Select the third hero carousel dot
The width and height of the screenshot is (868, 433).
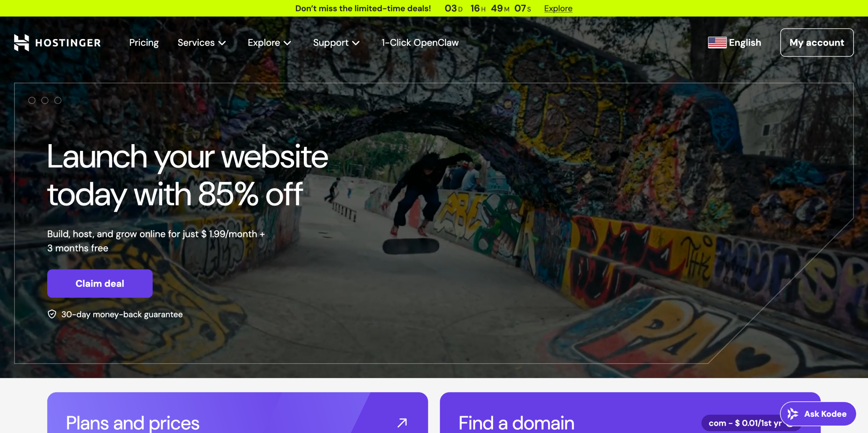tap(58, 100)
